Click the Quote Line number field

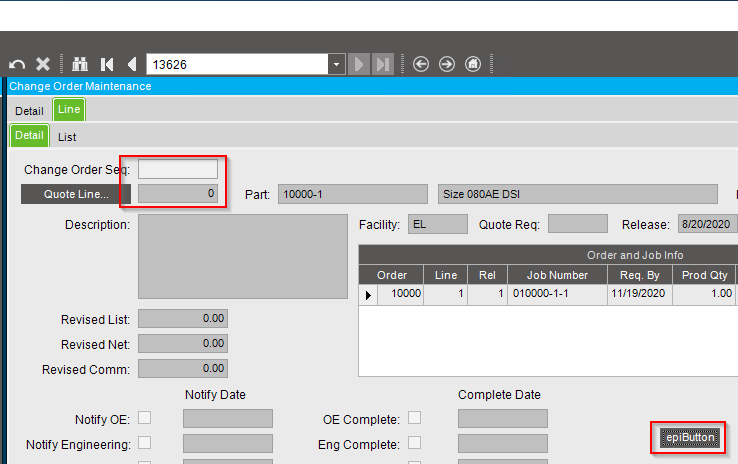point(178,193)
